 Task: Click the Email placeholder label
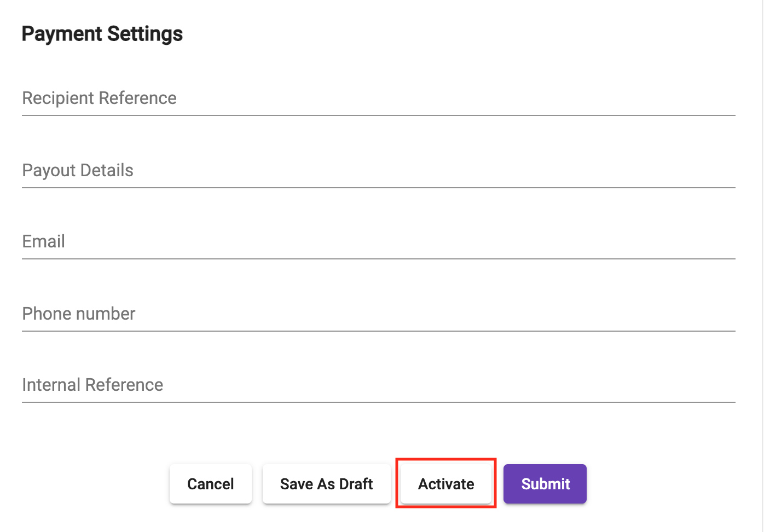44,242
